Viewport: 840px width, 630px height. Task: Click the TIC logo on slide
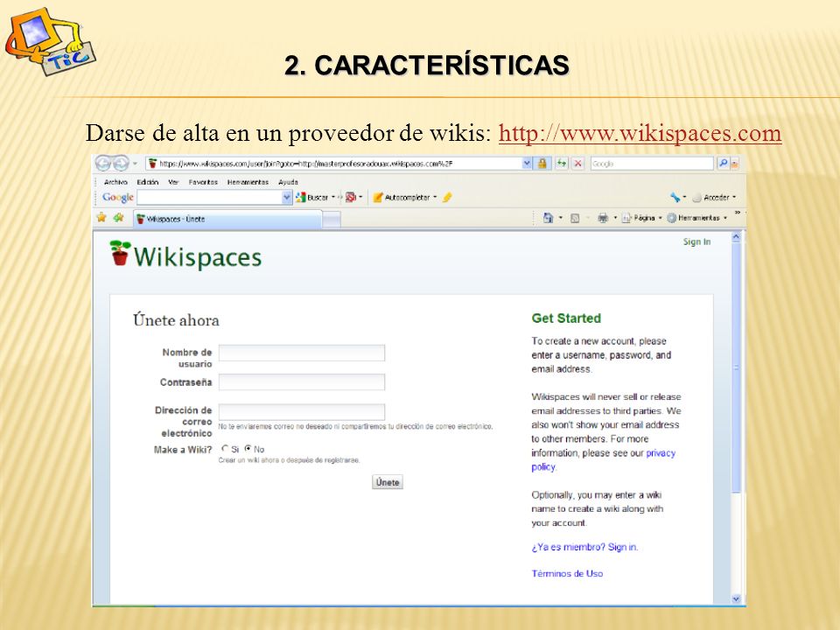point(50,42)
